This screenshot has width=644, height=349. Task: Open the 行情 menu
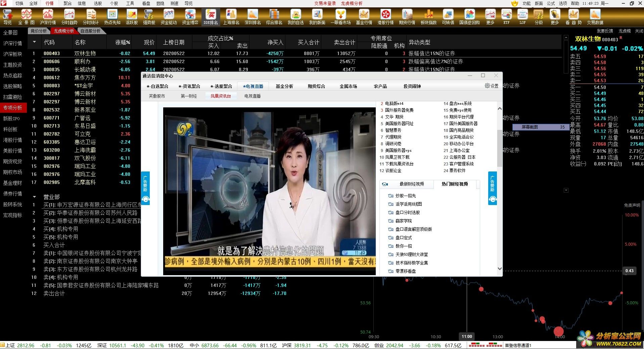(49, 3)
